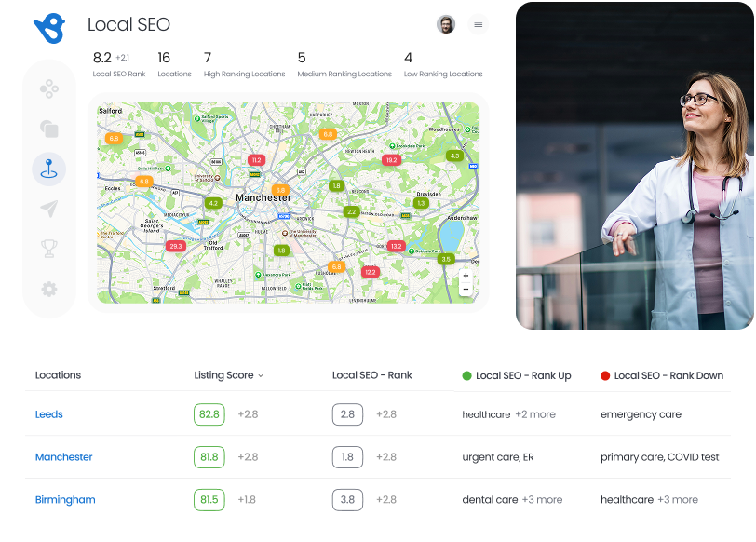Viewport: 756px width, 542px height.
Task: Click the red 11.2 map marker
Action: point(257,160)
